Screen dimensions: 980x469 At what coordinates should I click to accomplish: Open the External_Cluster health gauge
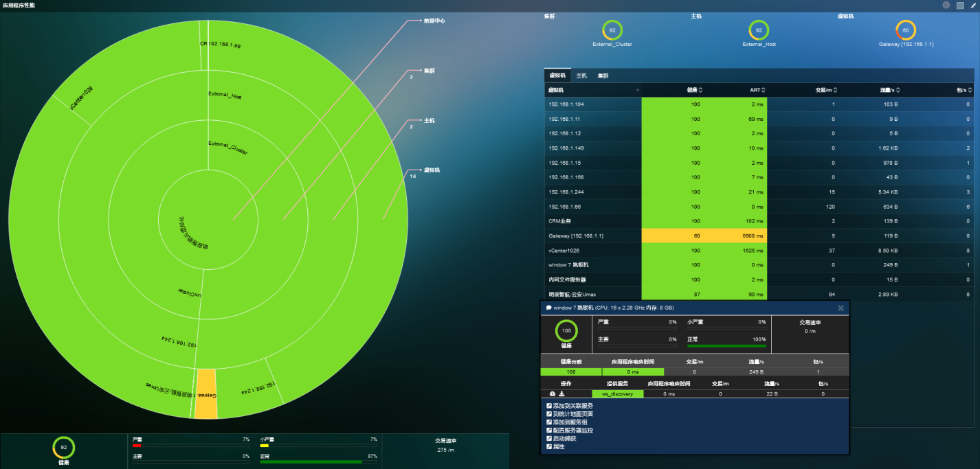tap(612, 30)
